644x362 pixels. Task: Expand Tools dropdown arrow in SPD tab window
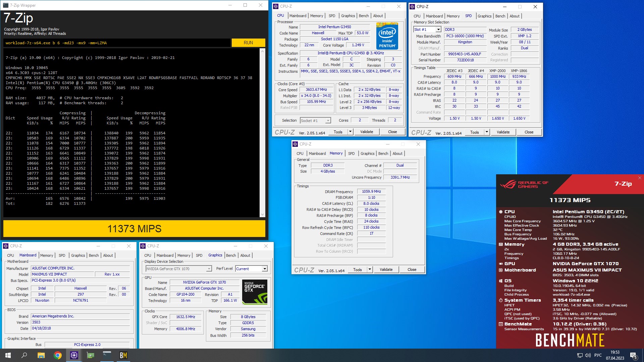(487, 132)
